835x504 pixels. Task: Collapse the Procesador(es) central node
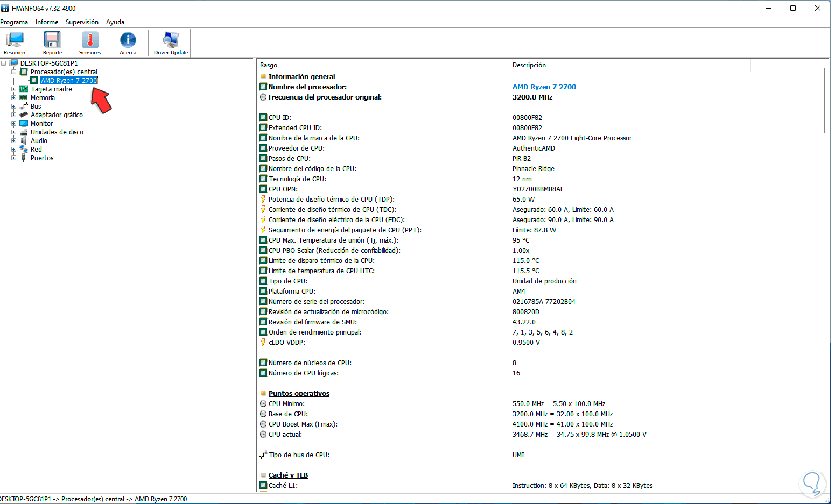tap(14, 72)
